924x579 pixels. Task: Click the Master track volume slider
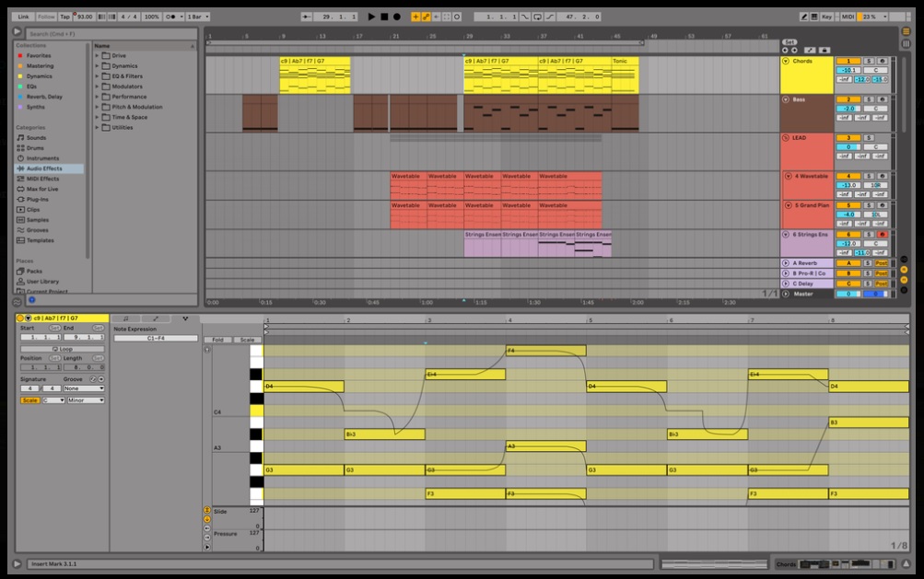click(848, 294)
